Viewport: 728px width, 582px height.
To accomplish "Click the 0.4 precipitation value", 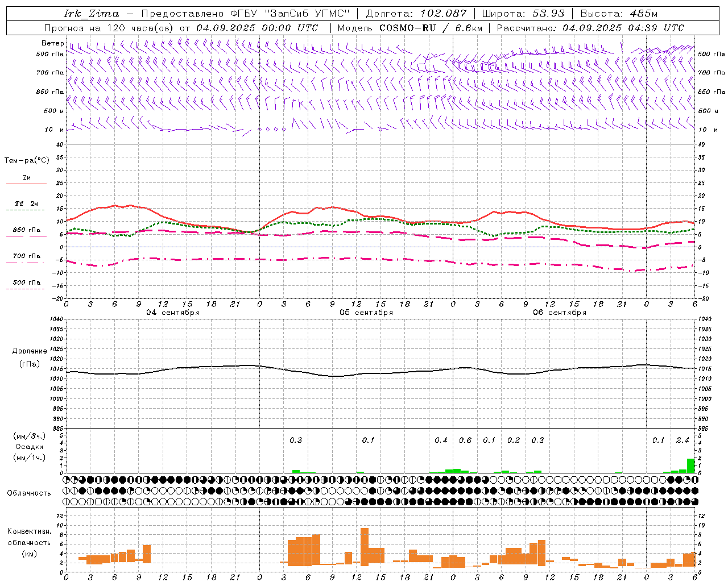I will tap(441, 440).
